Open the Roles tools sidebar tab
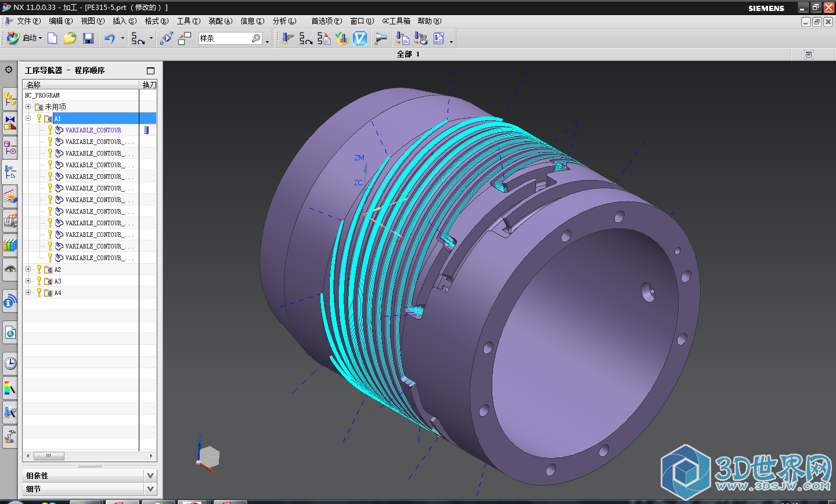The height and width of the screenshot is (504, 836). 10,437
